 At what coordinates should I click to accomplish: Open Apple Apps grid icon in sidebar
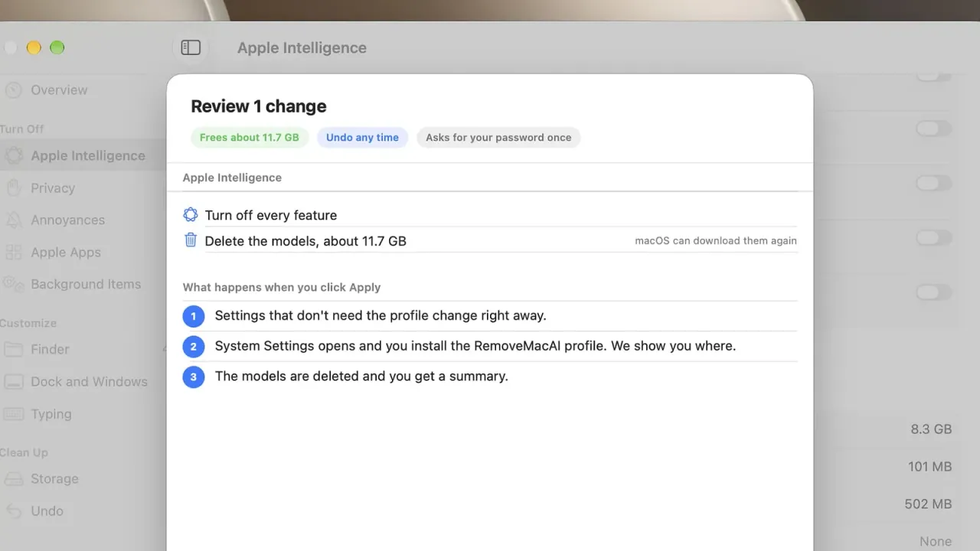click(14, 252)
